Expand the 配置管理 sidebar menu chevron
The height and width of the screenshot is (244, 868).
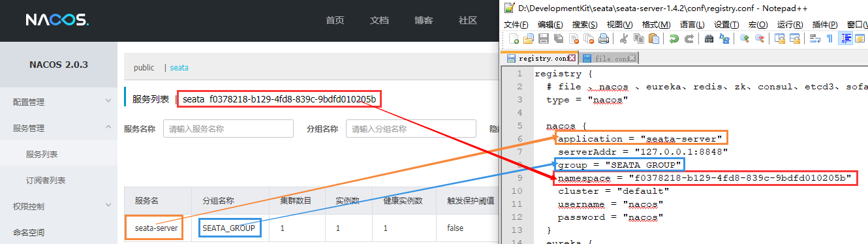coord(108,101)
